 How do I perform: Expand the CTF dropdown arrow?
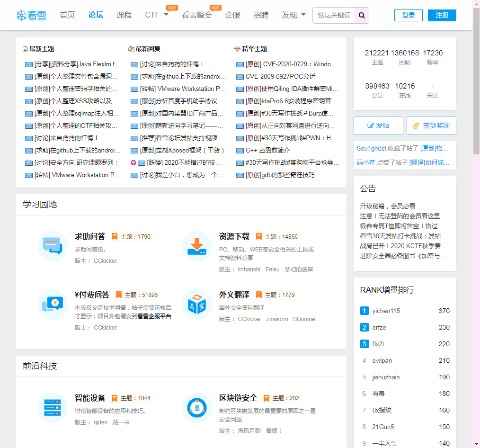(166, 14)
